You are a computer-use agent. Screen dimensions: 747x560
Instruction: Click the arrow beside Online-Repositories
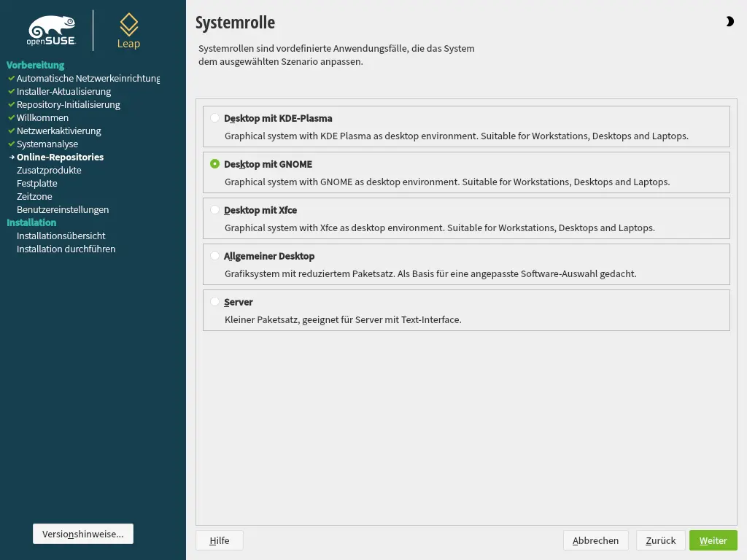click(x=11, y=157)
